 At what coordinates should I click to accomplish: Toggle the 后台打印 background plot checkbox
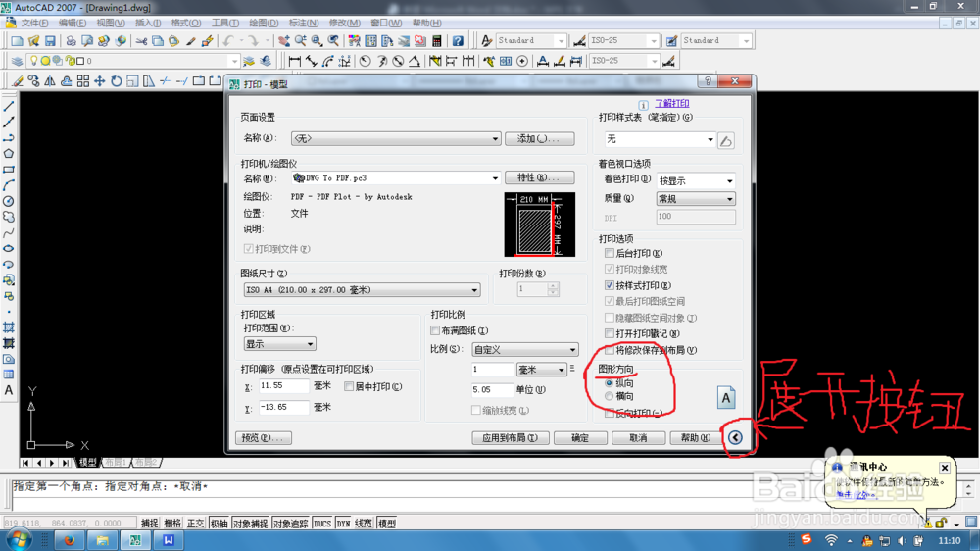(x=610, y=253)
